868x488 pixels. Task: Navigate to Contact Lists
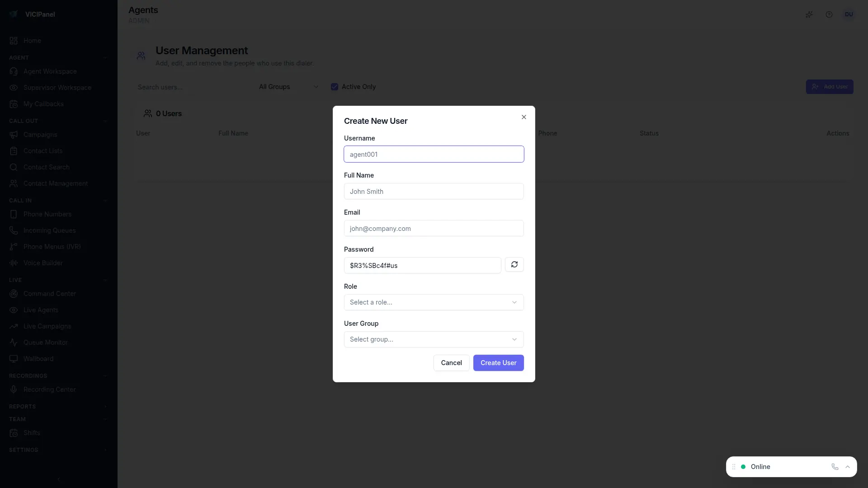42,150
